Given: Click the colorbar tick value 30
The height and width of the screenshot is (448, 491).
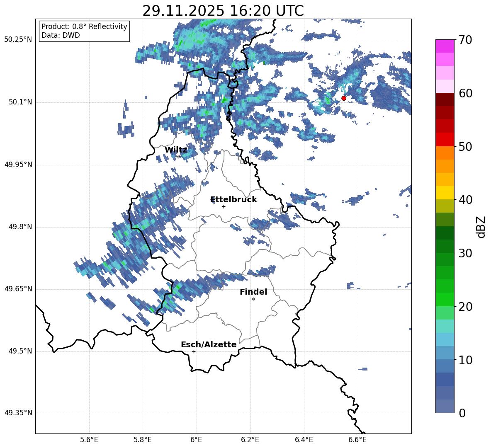Looking at the screenshot, I should 465,253.
